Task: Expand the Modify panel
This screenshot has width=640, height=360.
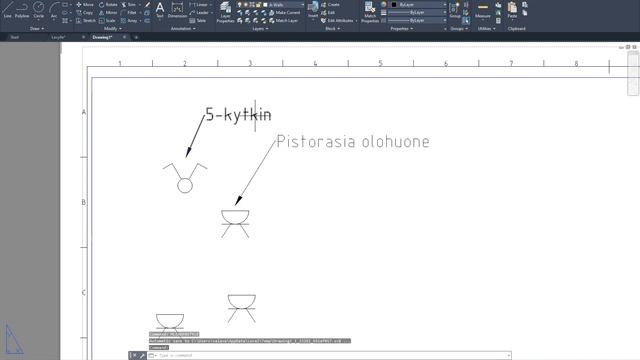Action: (113, 29)
